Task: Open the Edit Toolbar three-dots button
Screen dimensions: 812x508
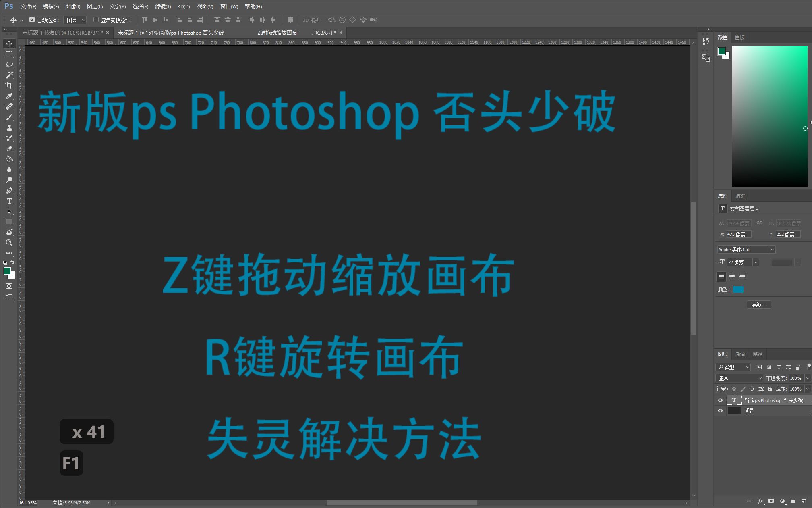Action: click(x=9, y=253)
